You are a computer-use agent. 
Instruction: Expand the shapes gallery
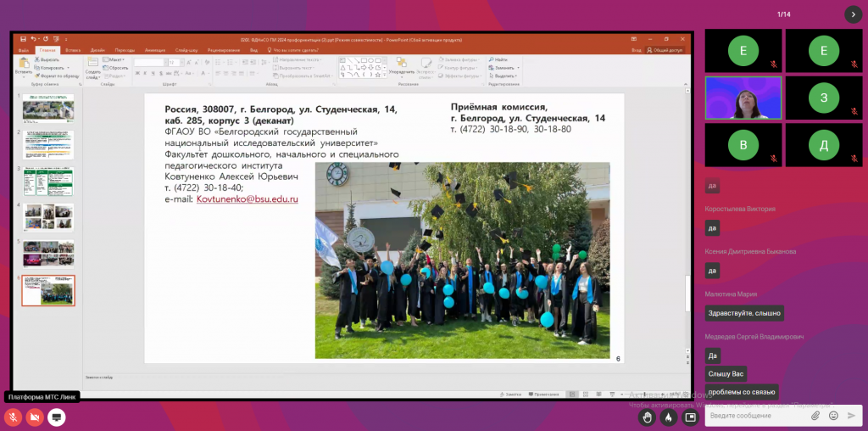tap(385, 75)
